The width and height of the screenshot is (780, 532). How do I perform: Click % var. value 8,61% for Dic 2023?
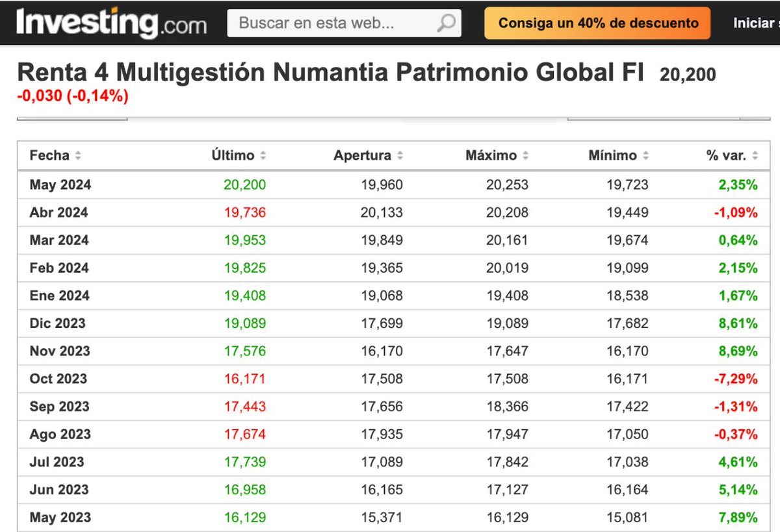(x=738, y=323)
